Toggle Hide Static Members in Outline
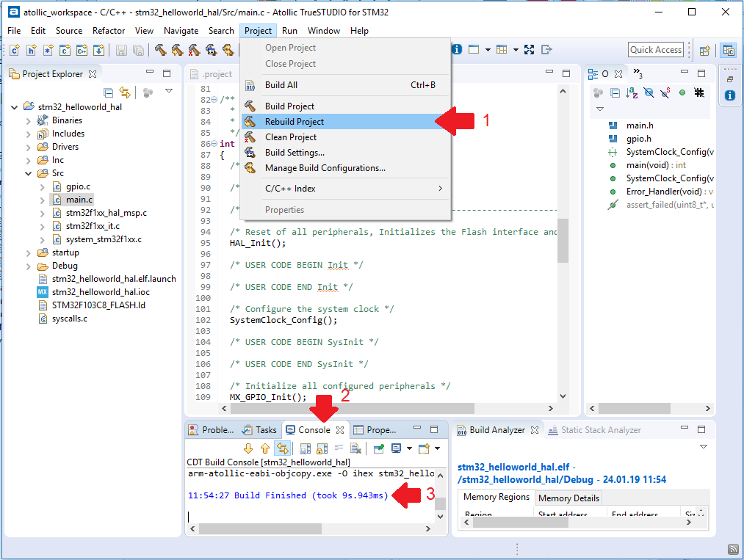Screen dimensions: 744x560 pos(664,92)
